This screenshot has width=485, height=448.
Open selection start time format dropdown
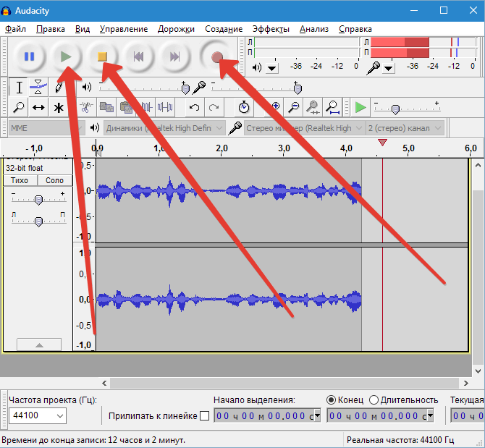(x=317, y=416)
